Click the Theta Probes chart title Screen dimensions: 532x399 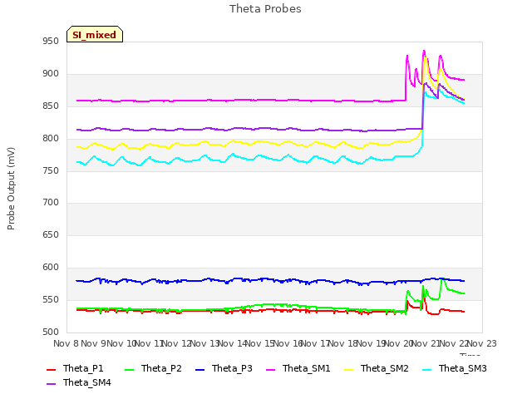(x=265, y=9)
